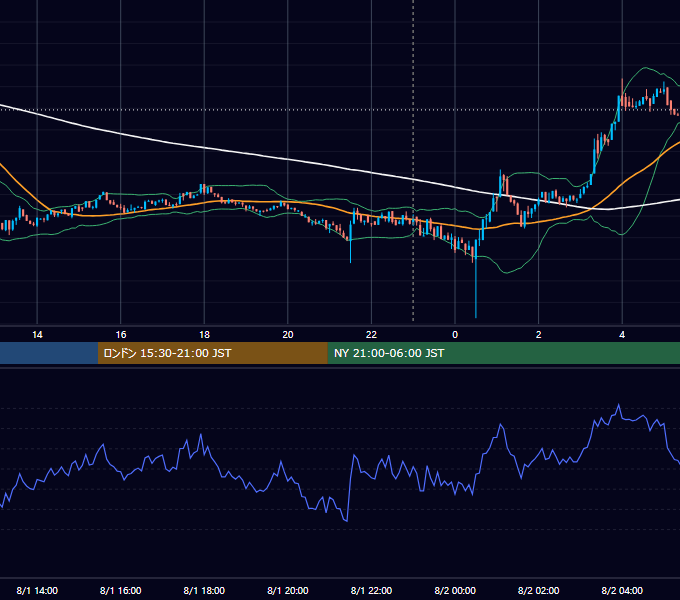Click the 8/1 16:00 timestamp
The width and height of the screenshot is (680, 600).
pyautogui.click(x=121, y=590)
